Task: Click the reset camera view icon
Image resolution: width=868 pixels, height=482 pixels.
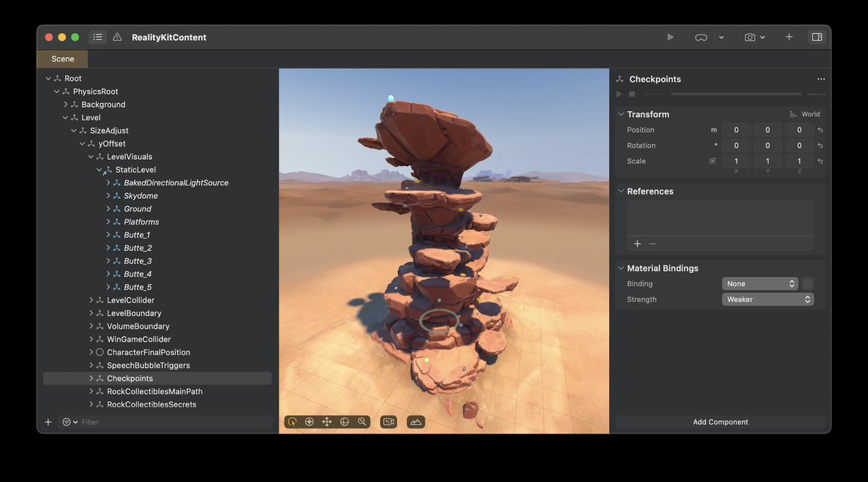Action: click(388, 421)
